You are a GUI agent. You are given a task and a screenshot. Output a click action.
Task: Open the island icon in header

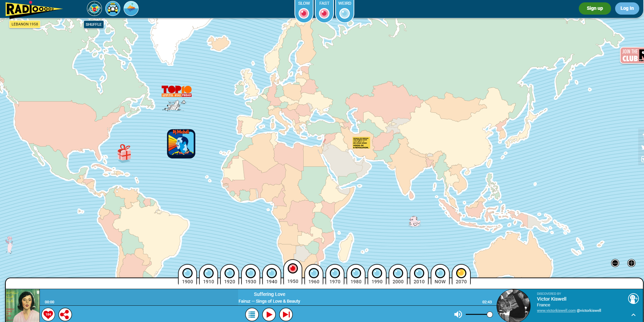pyautogui.click(x=131, y=8)
